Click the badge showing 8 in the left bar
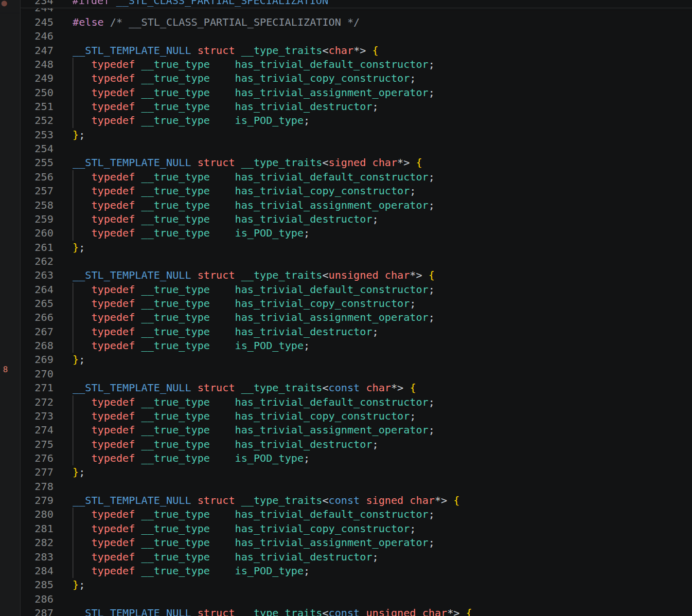This screenshot has width=692, height=616. tap(6, 369)
